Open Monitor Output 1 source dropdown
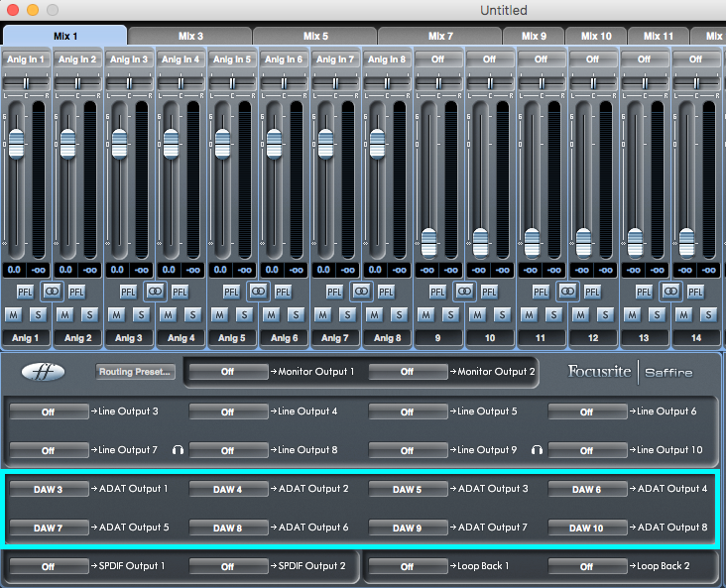 coord(228,371)
